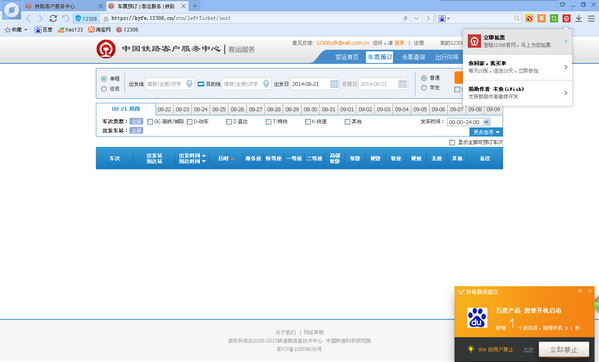Swap departure and destination with the arrows icon
Viewport: 599px width, 362px height.
201,84
